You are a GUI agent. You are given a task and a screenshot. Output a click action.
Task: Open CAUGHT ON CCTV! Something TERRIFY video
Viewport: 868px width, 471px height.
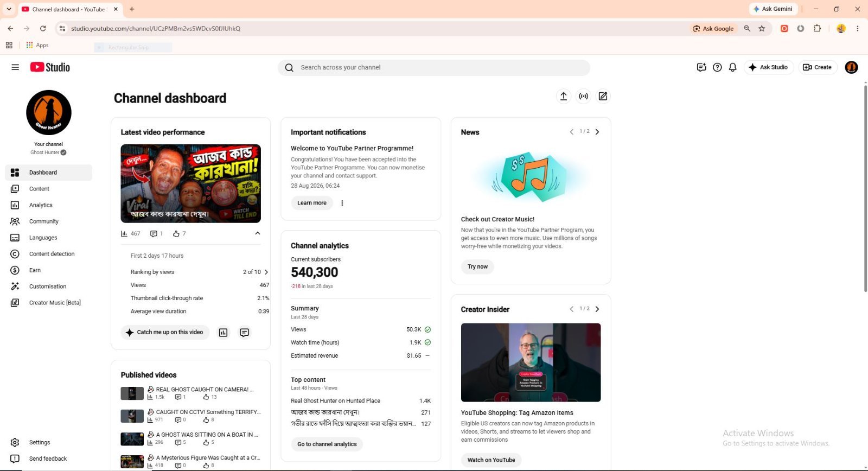[x=208, y=412]
